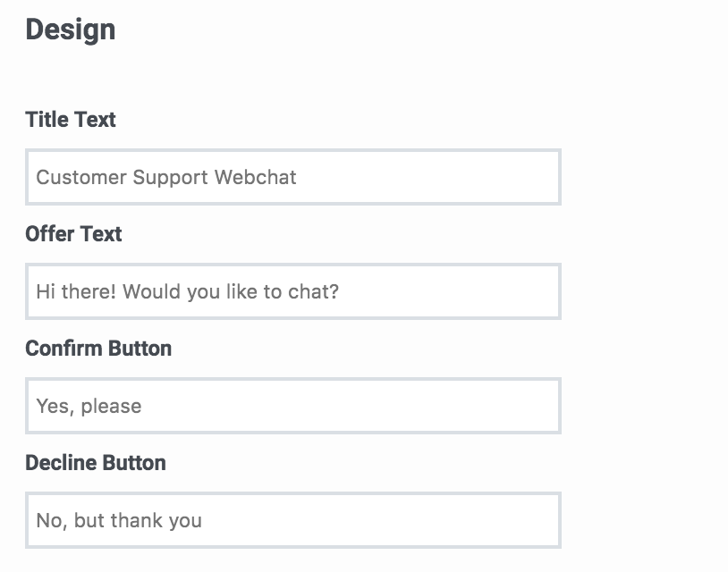Click the 'Decline Button' label

(x=96, y=463)
